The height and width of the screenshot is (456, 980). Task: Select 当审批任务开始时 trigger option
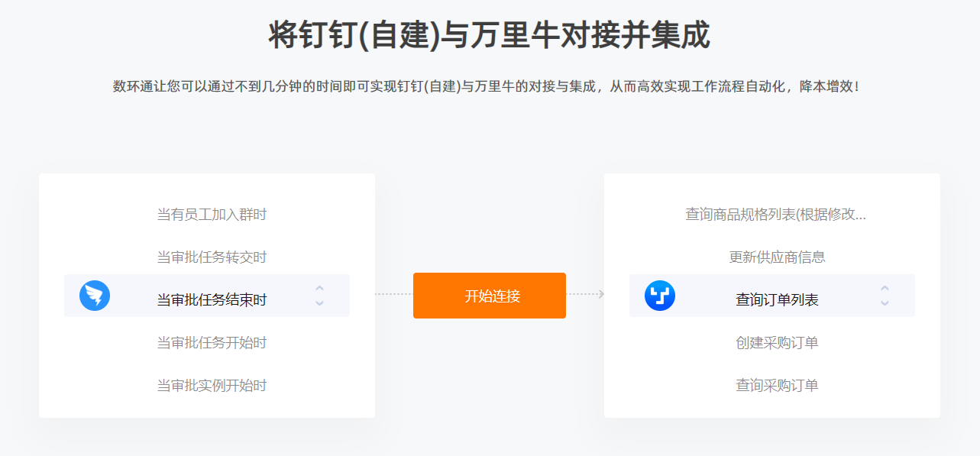[x=212, y=343]
